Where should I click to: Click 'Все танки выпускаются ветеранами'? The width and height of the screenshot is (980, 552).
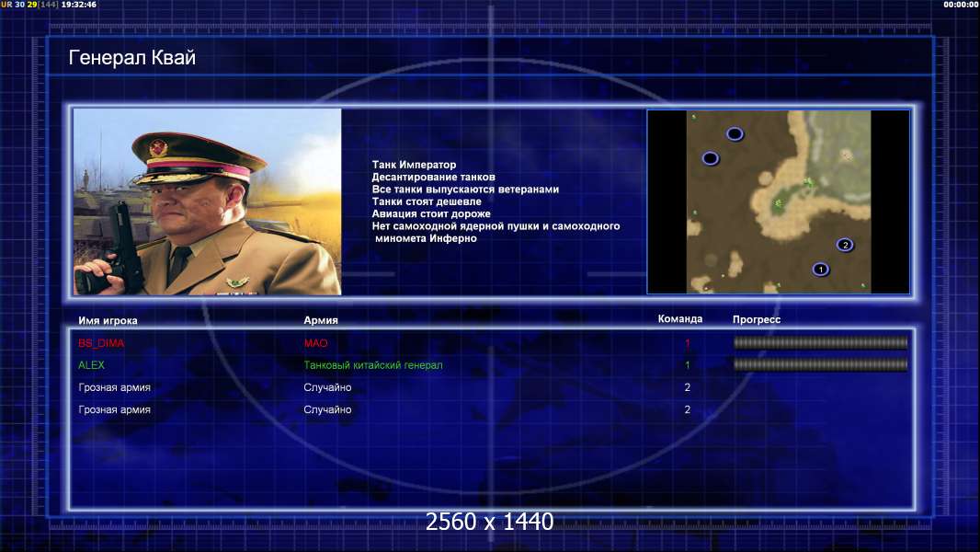coord(465,189)
